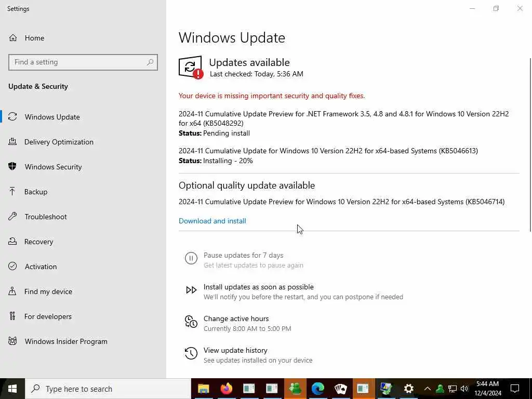This screenshot has height=399, width=532.
Task: Click the For developers tools icon
Action: [12, 316]
